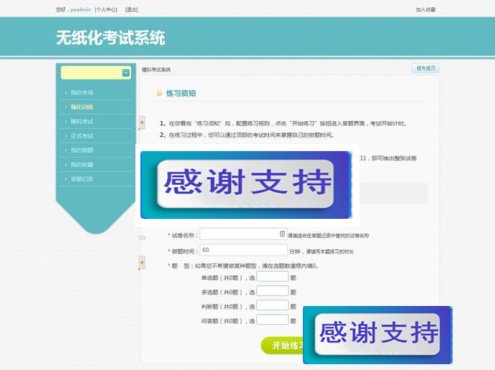Click the lower orange collapse handle near 题型
495x370 pixels.
(142, 263)
